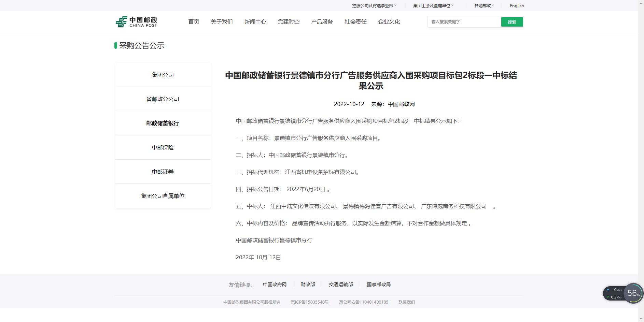
Task: Open 集团公司直属单位 sidebar item
Action: (x=163, y=196)
